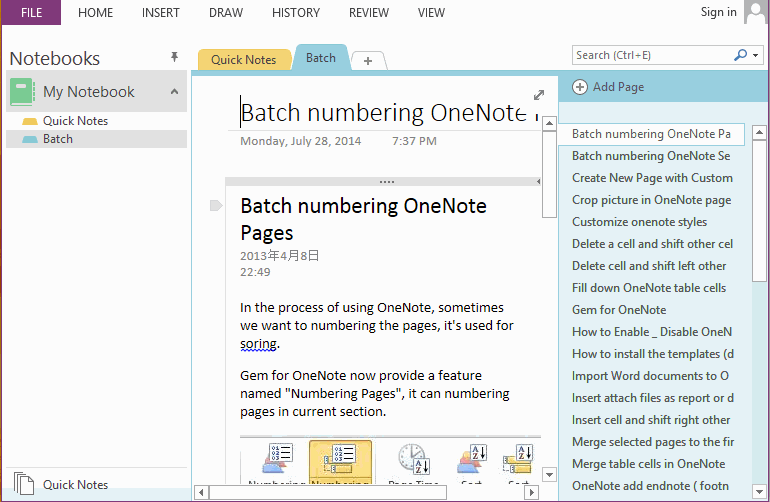Click the highlighted Numbering Pages icon in image
The width and height of the screenshot is (770, 502).
click(340, 462)
